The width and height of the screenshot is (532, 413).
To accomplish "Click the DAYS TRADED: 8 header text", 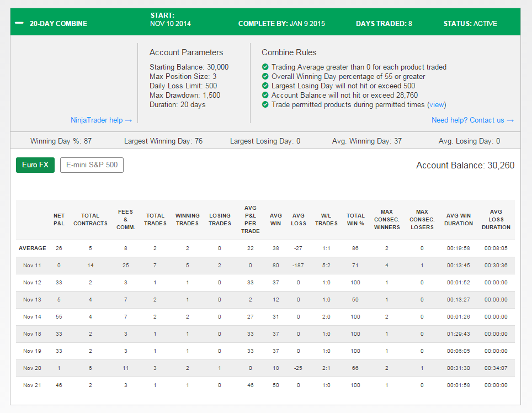I will (x=384, y=23).
